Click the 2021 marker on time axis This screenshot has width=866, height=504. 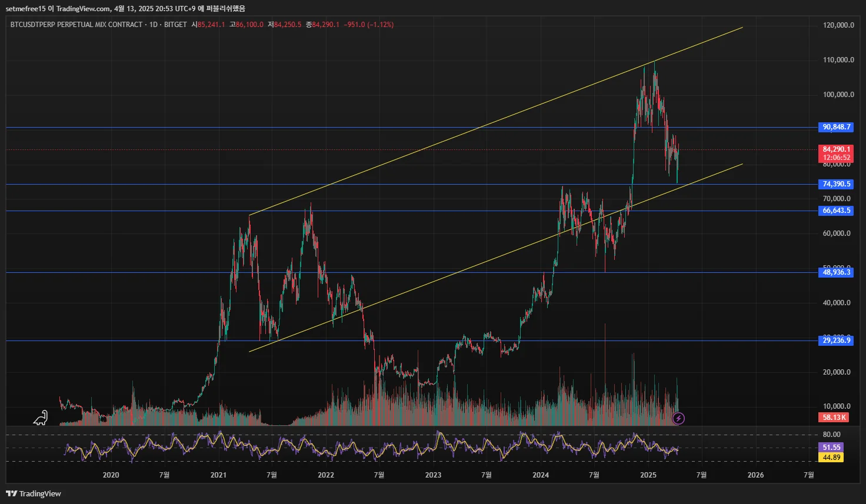[218, 475]
